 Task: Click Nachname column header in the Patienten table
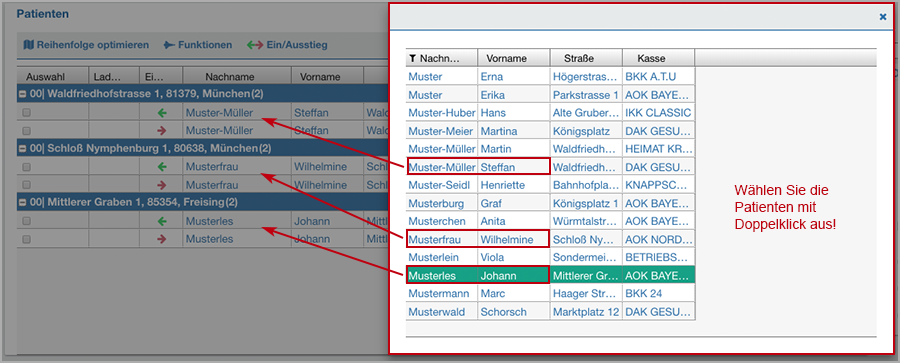[238, 76]
